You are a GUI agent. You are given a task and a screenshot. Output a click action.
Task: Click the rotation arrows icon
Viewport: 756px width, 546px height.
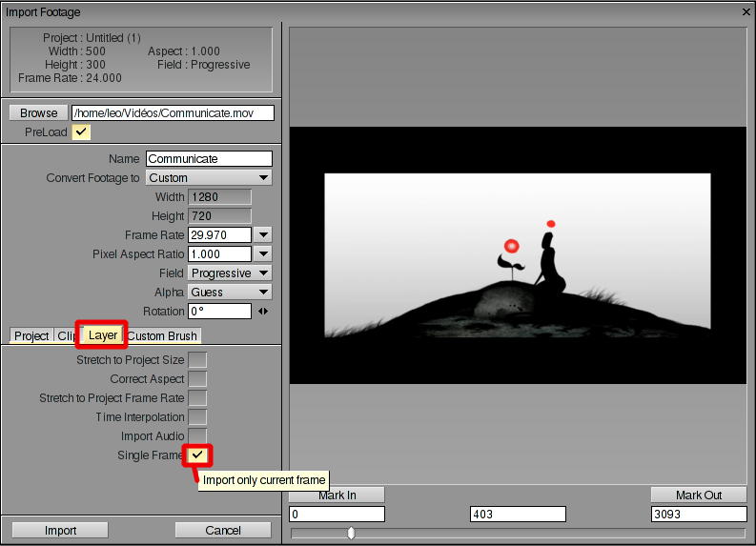point(263,312)
